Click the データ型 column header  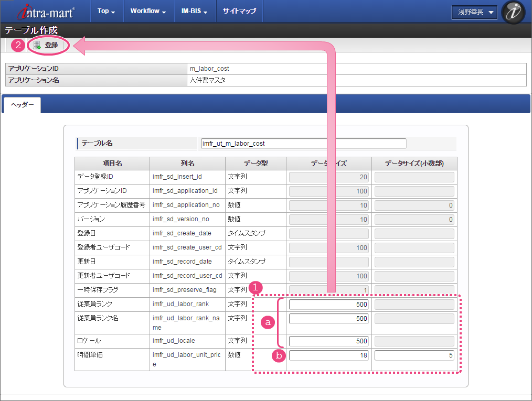[256, 164]
